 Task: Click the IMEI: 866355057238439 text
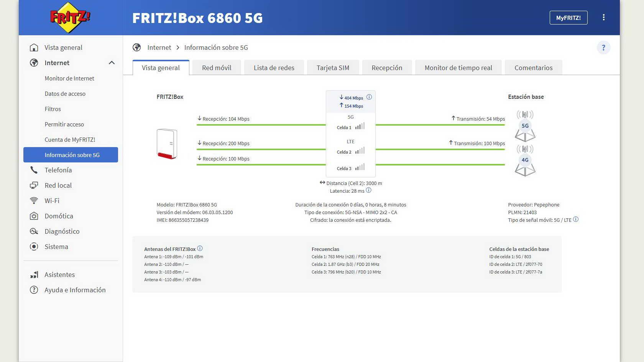182,220
